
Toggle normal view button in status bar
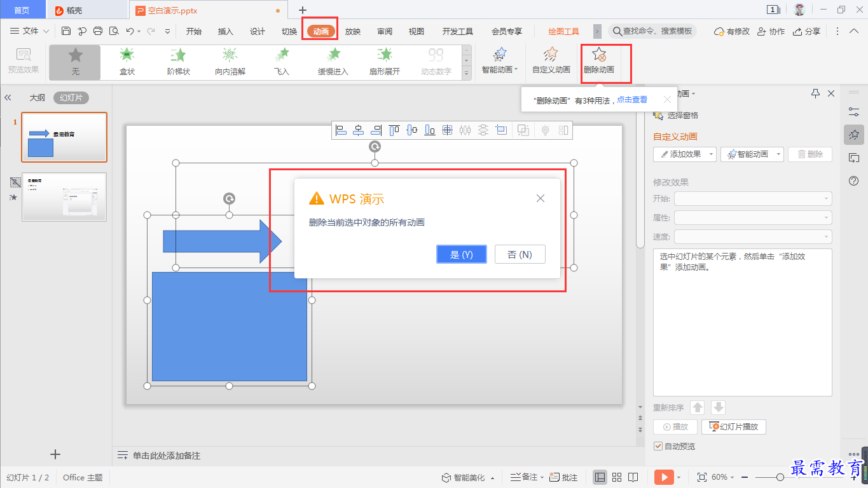(x=600, y=477)
